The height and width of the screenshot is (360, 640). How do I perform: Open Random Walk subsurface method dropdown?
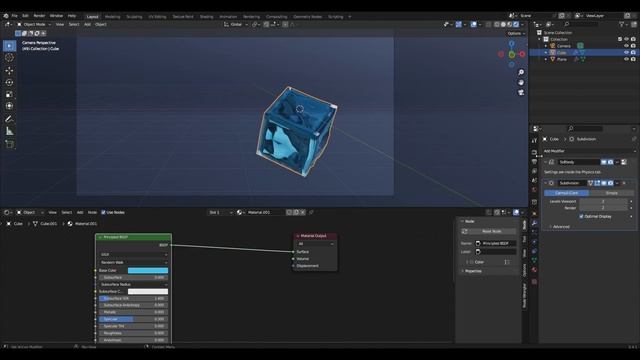pos(133,262)
